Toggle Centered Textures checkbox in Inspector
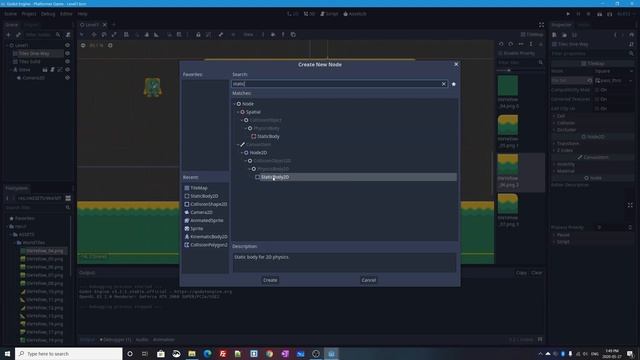 [x=597, y=99]
